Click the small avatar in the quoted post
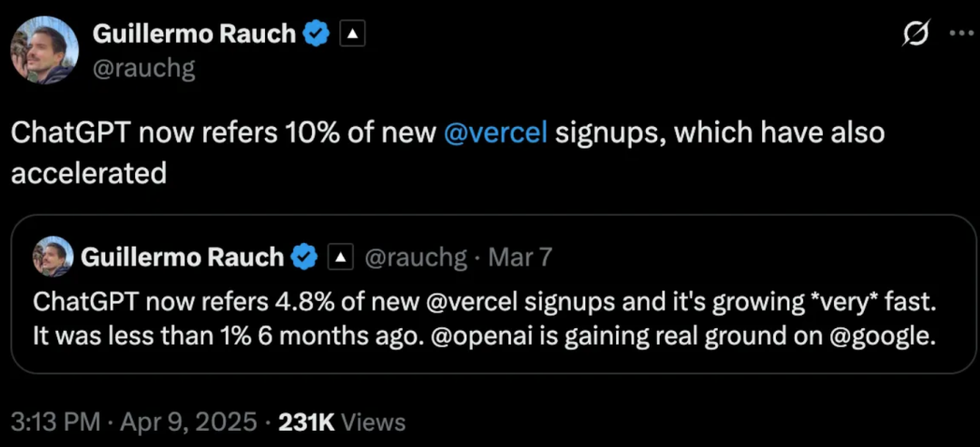Viewport: 980px width, 447px height. click(x=53, y=258)
